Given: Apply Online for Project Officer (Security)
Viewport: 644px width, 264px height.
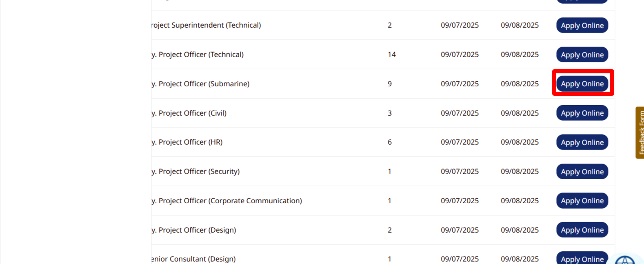Looking at the screenshot, I should click(582, 172).
